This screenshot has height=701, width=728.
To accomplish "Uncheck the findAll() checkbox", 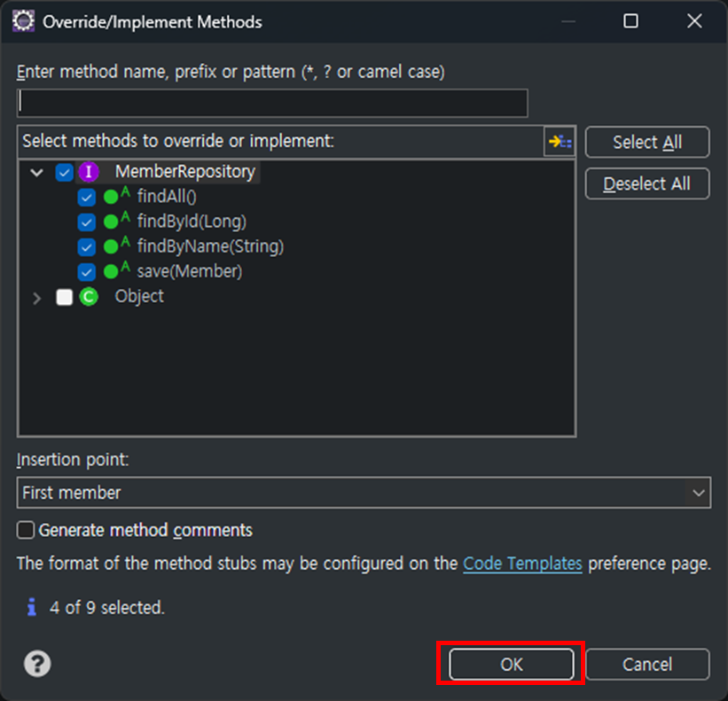I will (86, 197).
